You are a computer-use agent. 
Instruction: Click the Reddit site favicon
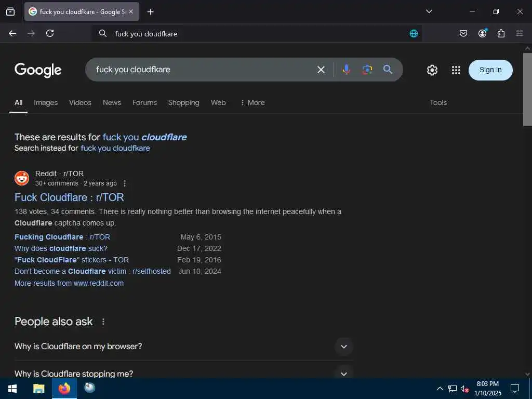coord(22,178)
